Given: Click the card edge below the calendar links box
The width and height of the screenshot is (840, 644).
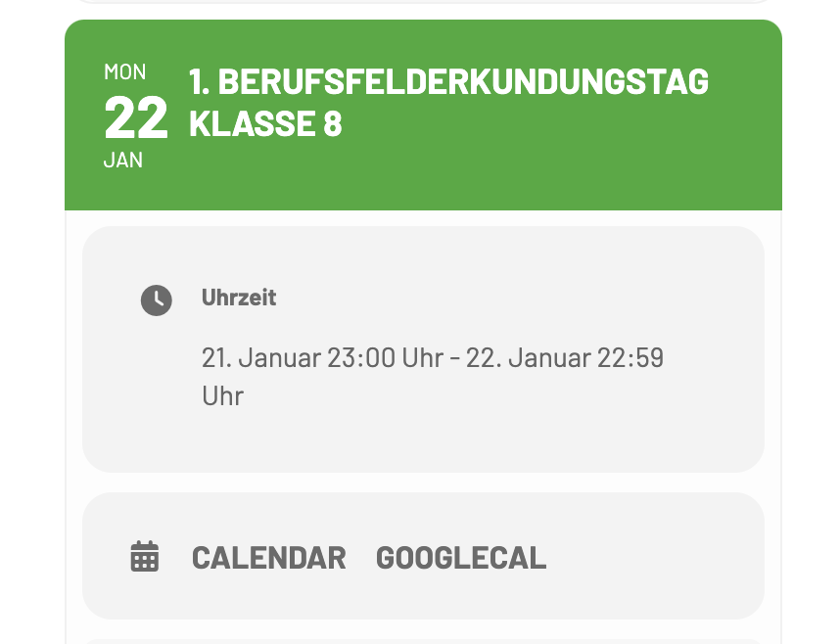Looking at the screenshot, I should pos(423,629).
